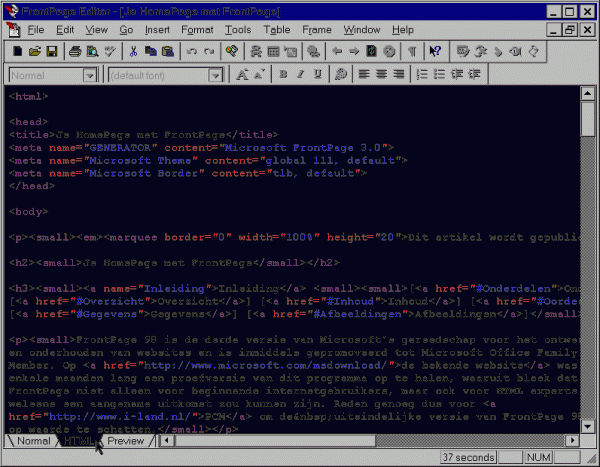Toggle the bulleted list
The image size is (600, 467).
(x=439, y=74)
